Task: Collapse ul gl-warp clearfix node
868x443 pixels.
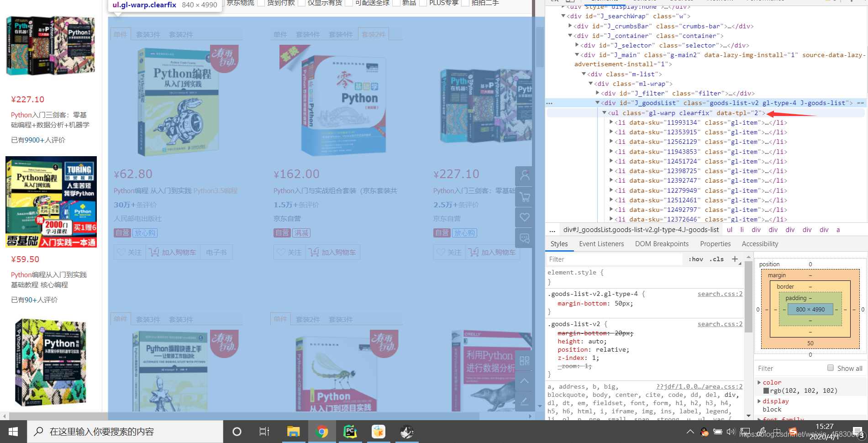Action: (x=604, y=113)
